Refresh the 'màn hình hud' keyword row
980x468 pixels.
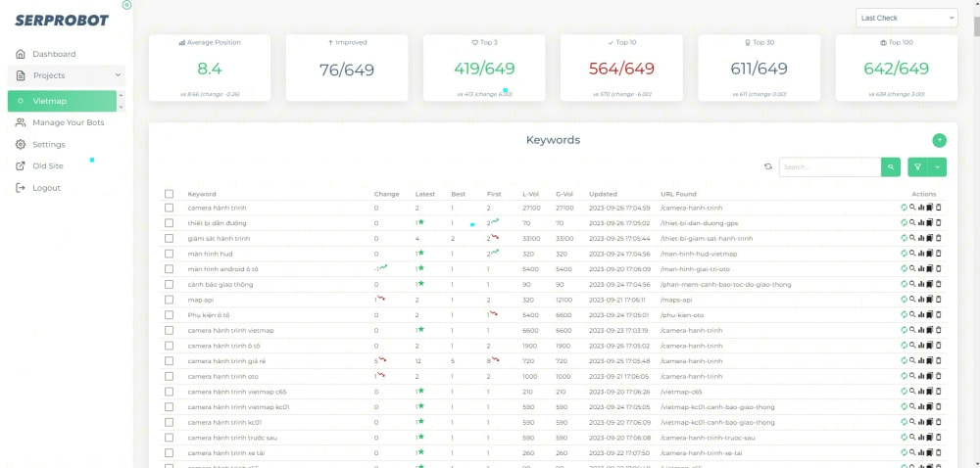point(904,254)
